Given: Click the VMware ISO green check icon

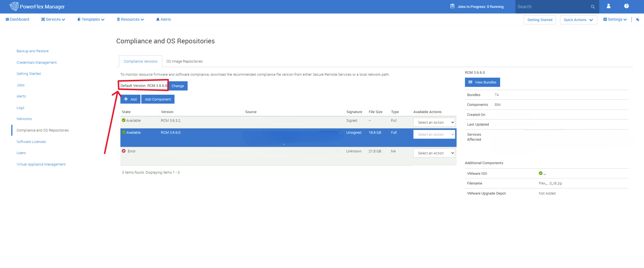Looking at the screenshot, I should click(540, 173).
